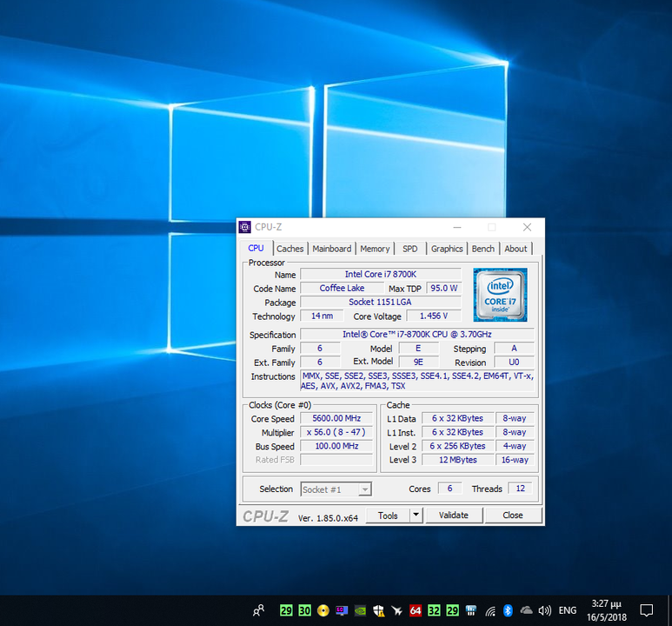
Task: Click the Specification field i7-8700K @ 3.70GHz
Action: pyautogui.click(x=417, y=335)
